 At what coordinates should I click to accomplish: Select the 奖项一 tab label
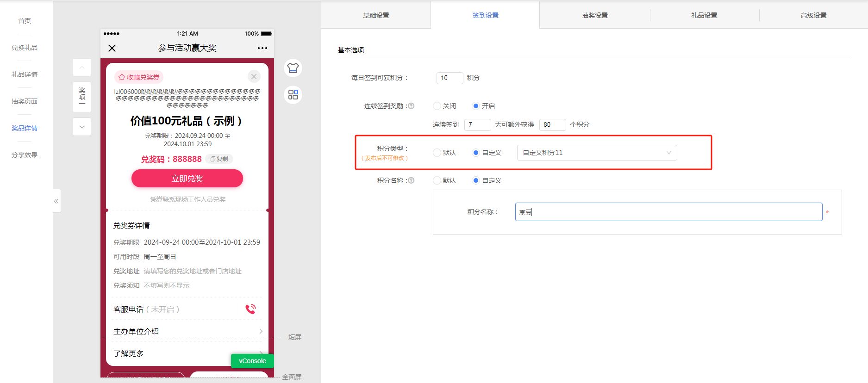[x=82, y=97]
